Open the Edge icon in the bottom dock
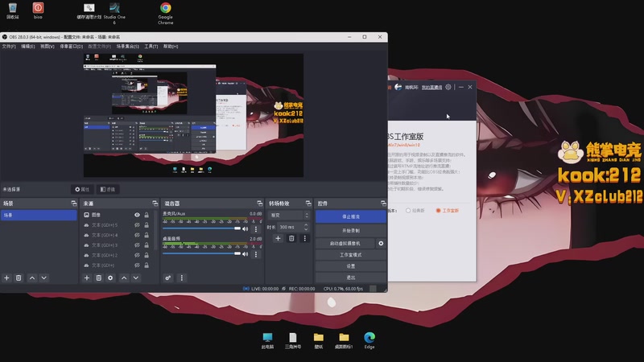This screenshot has height=362, width=644. (369, 340)
